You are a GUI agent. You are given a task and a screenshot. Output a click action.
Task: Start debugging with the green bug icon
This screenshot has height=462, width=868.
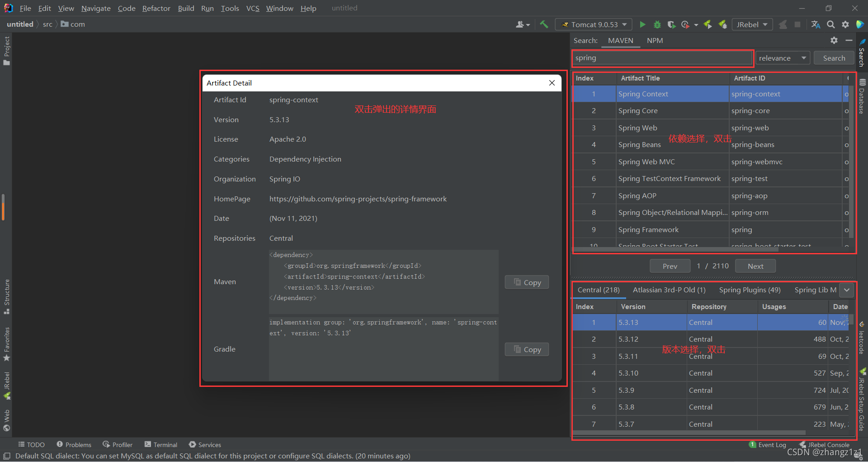point(657,24)
